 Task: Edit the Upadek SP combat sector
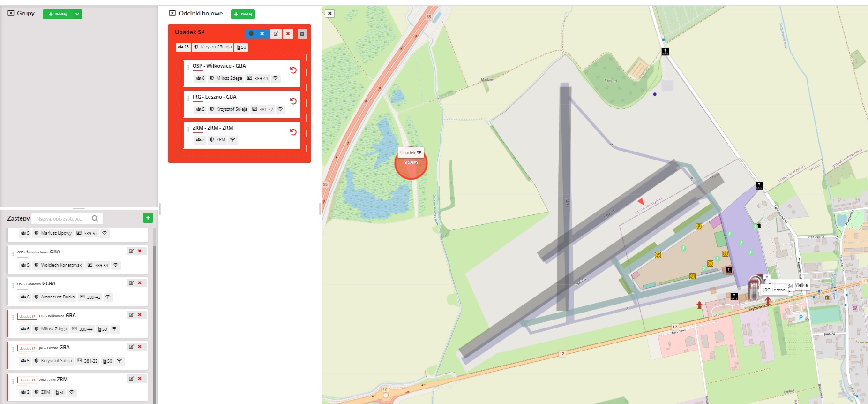click(276, 34)
